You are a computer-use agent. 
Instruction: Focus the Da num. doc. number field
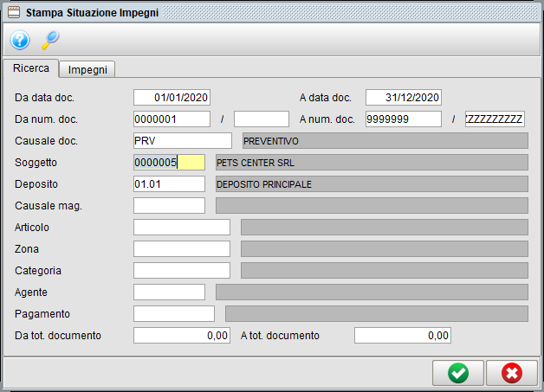172,119
